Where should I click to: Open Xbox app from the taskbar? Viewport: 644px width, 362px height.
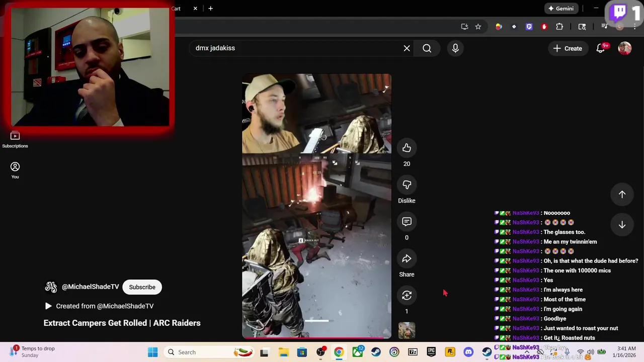(358, 352)
